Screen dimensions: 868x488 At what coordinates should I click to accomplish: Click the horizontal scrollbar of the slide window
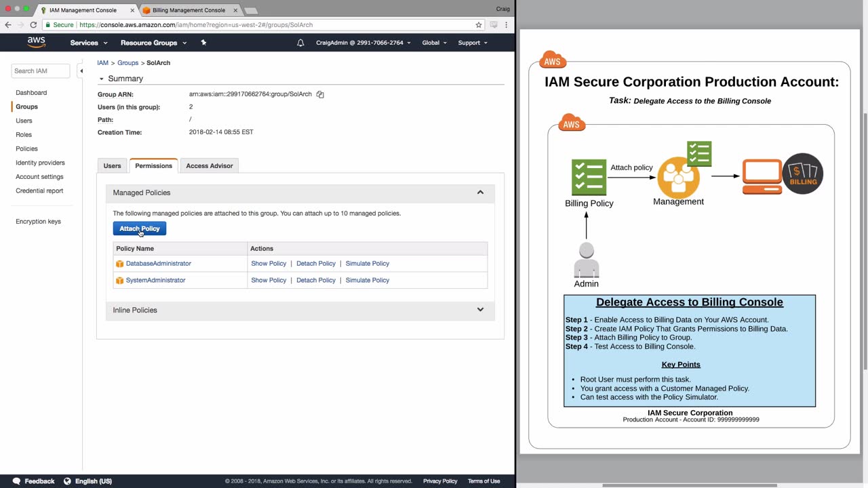690,485
